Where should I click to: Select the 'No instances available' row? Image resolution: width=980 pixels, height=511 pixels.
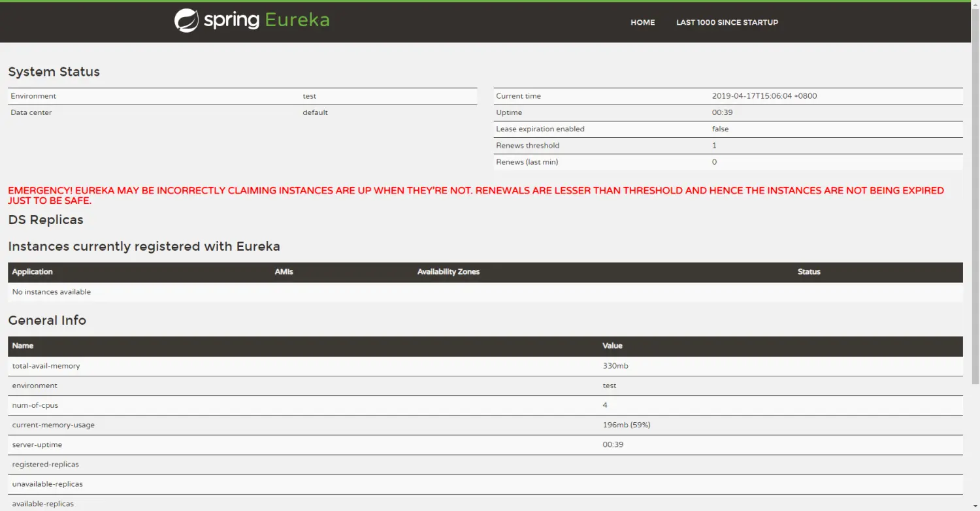pos(485,292)
